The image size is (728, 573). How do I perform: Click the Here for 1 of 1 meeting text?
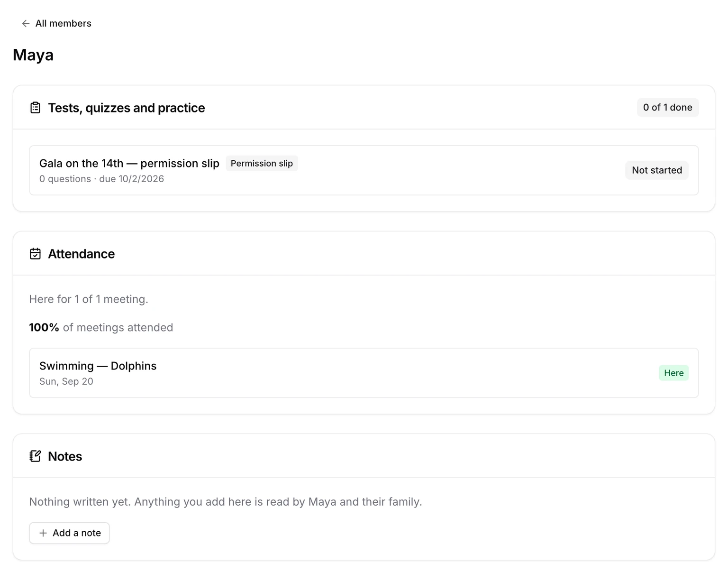tap(89, 299)
